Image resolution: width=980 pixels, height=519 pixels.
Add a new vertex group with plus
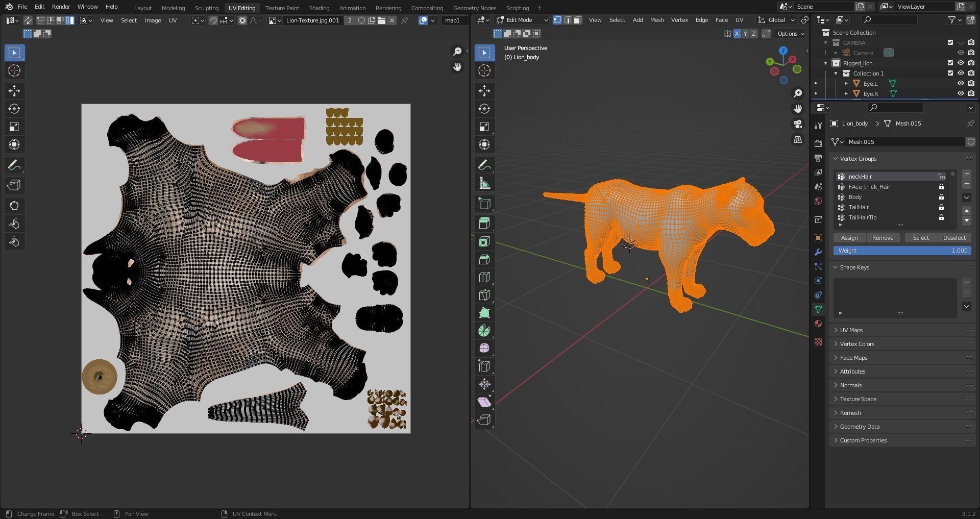point(966,174)
